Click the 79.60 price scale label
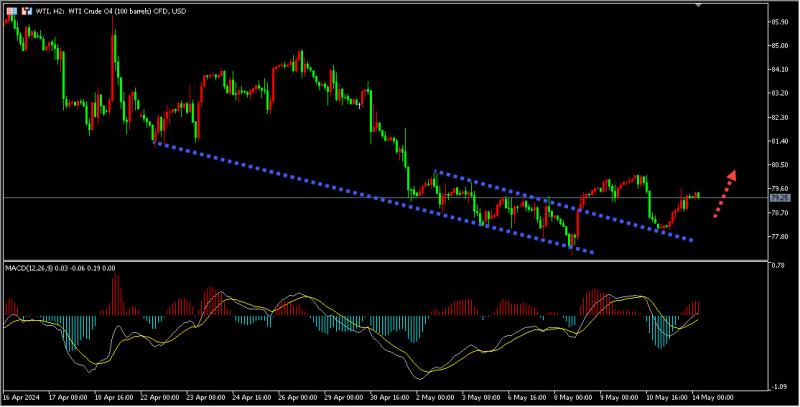 781,188
